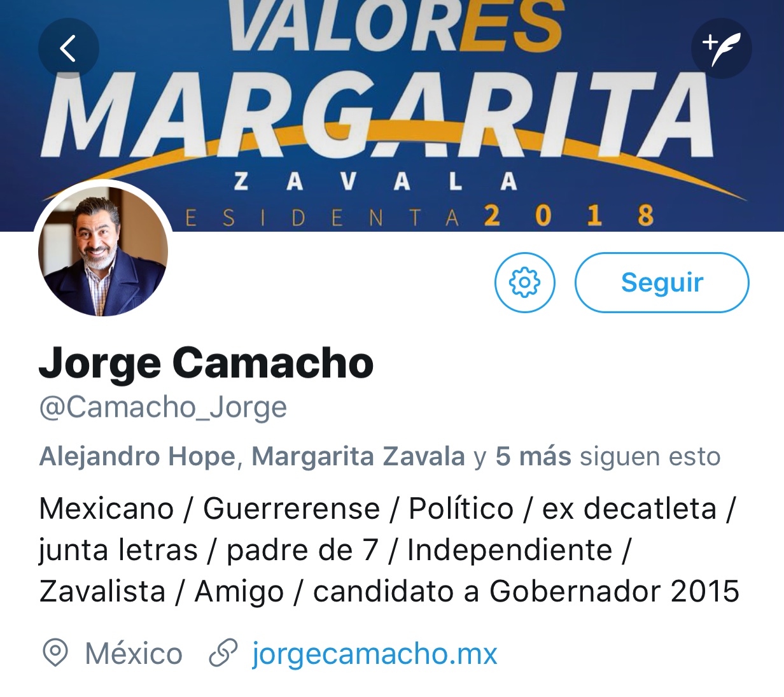The image size is (784, 697).
Task: Show the 5 más followers list
Action: pos(533,456)
